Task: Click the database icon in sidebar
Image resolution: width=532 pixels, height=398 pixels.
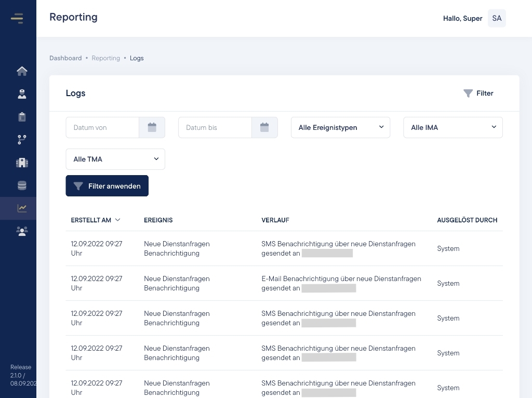Action: (x=22, y=185)
